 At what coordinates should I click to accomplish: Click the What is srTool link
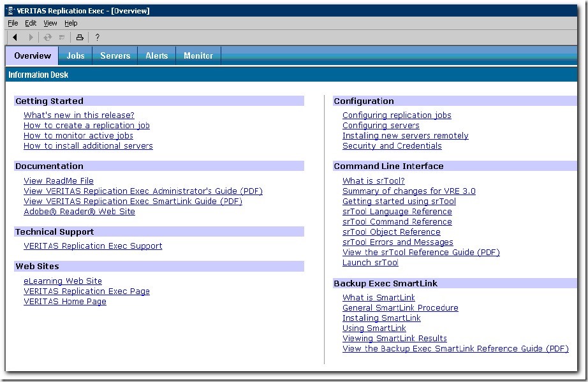coord(374,180)
